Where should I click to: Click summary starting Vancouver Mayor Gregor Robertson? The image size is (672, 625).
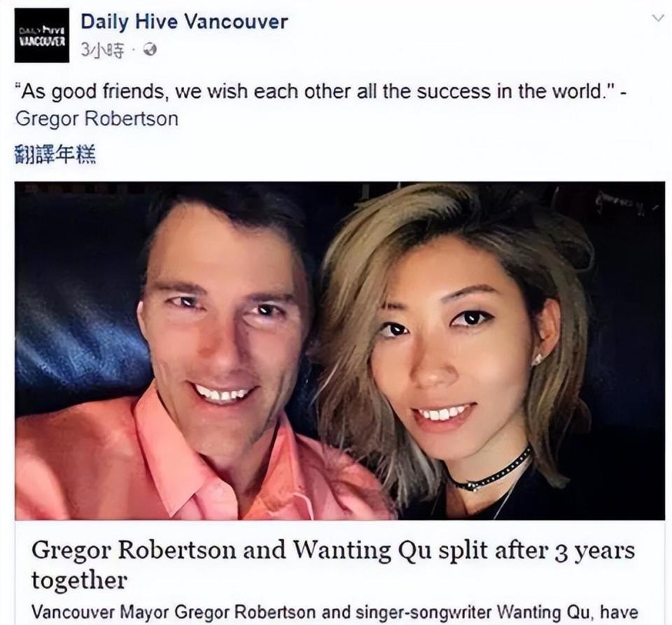pyautogui.click(x=335, y=612)
